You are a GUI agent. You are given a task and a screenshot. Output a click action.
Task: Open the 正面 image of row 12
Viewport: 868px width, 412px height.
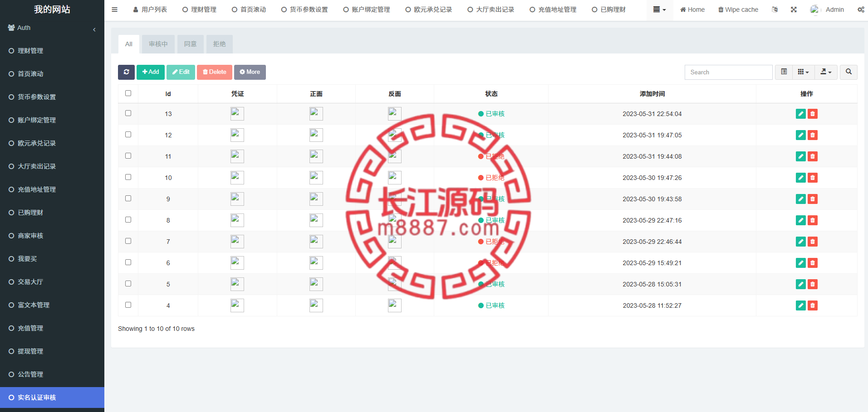316,135
